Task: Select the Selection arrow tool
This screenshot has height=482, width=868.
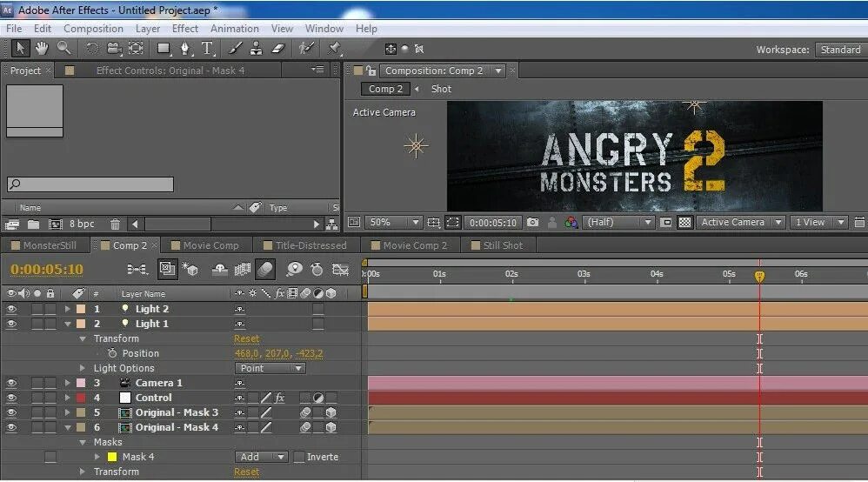Action: pyautogui.click(x=21, y=49)
